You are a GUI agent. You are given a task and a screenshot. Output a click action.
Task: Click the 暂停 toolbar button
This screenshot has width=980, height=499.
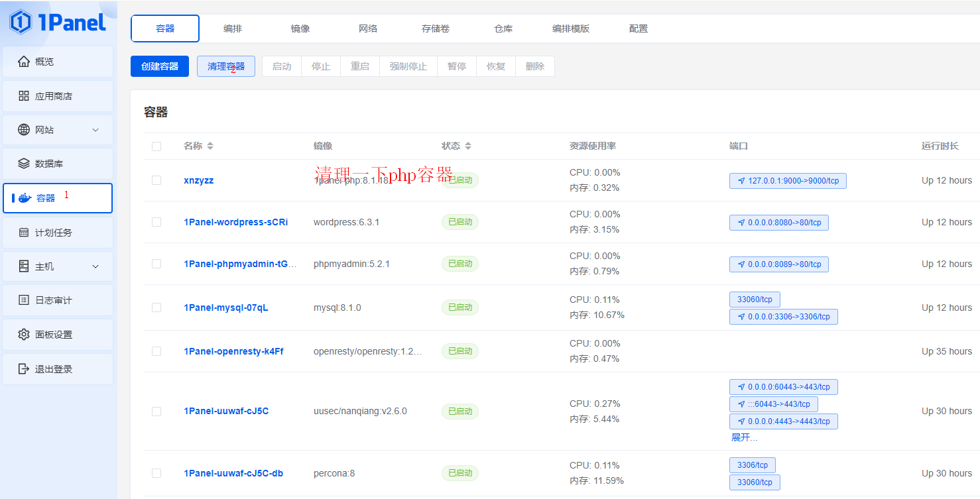(x=457, y=66)
